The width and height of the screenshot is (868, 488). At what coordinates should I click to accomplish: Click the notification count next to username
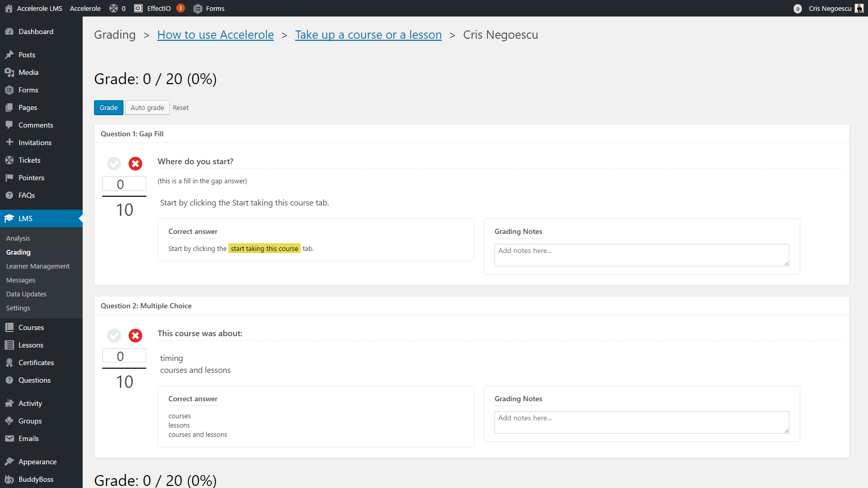(x=798, y=9)
